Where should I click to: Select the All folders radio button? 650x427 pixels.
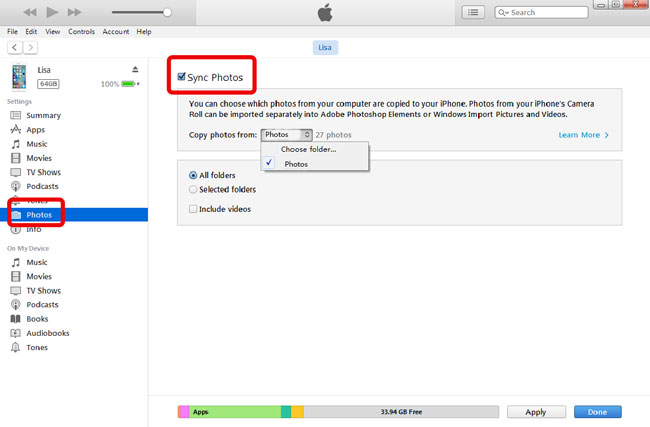coord(193,175)
